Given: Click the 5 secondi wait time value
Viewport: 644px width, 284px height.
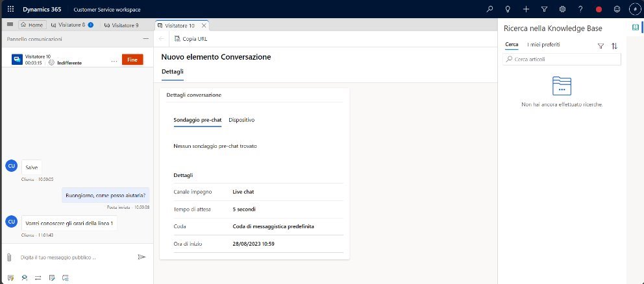Looking at the screenshot, I should click(244, 209).
